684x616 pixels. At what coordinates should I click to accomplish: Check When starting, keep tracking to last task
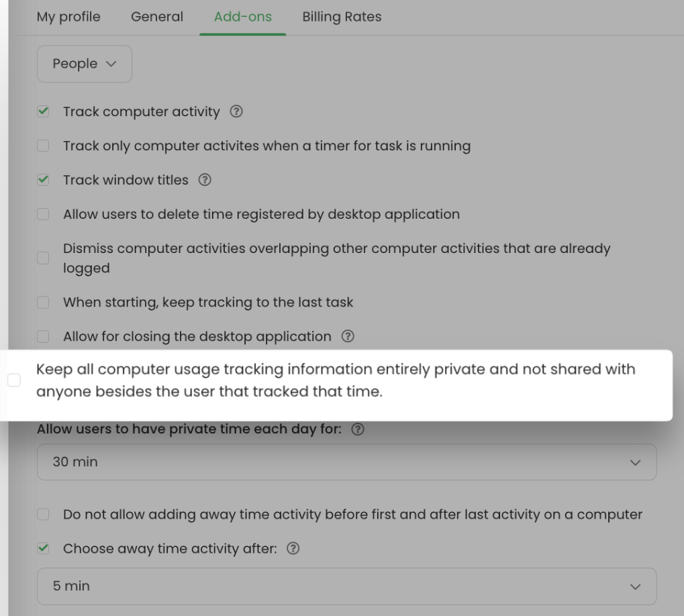pyautogui.click(x=43, y=302)
